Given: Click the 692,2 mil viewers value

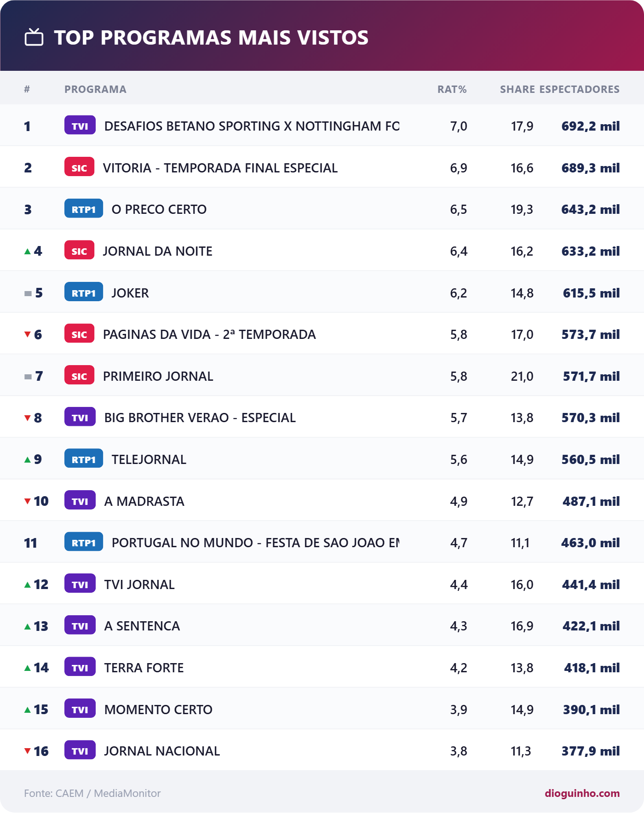Looking at the screenshot, I should click(591, 126).
